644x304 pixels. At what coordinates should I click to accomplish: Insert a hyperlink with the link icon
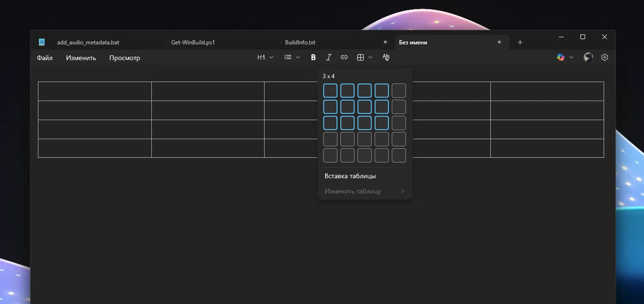click(344, 57)
